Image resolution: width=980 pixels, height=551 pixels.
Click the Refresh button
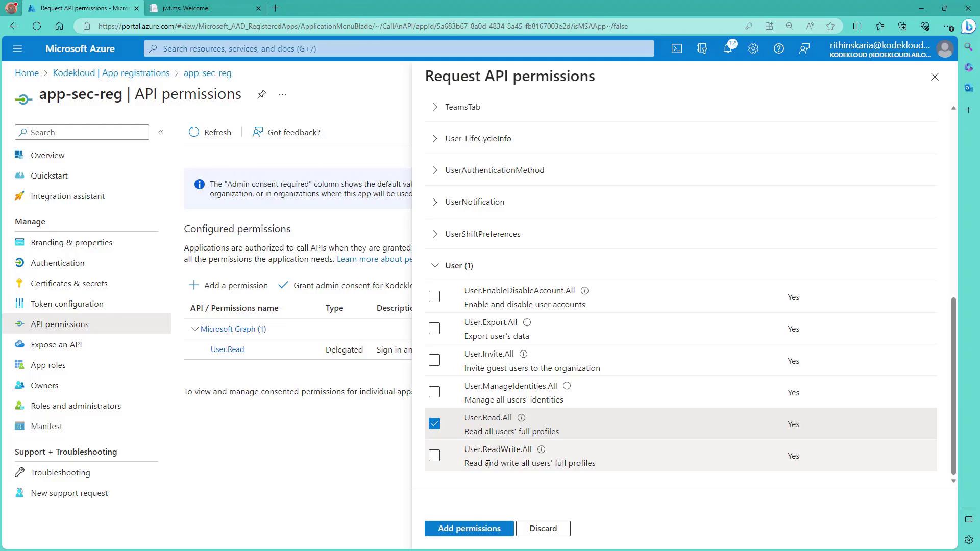(210, 133)
